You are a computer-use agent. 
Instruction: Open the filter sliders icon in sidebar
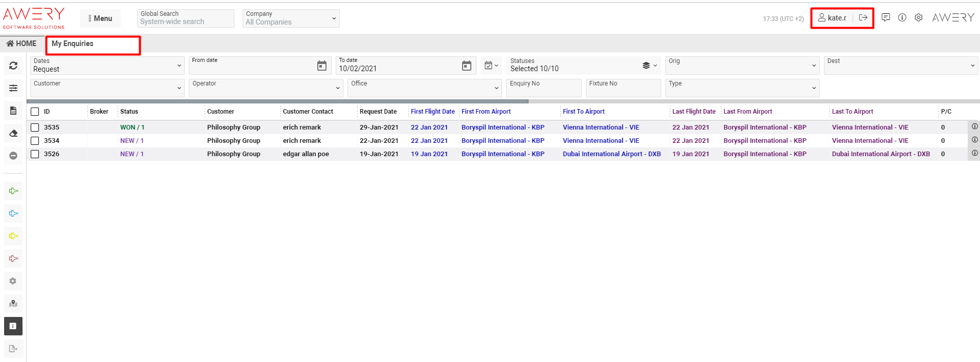(13, 88)
